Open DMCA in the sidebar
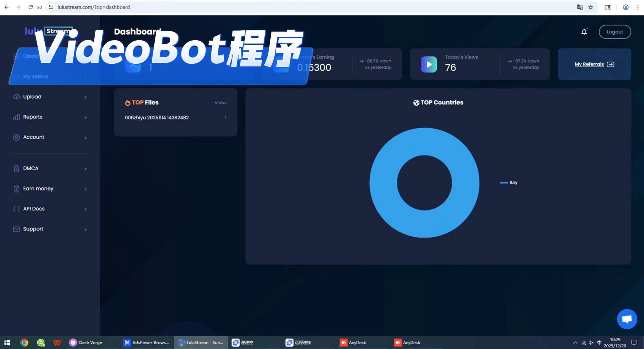The height and width of the screenshot is (349, 644). coord(50,168)
